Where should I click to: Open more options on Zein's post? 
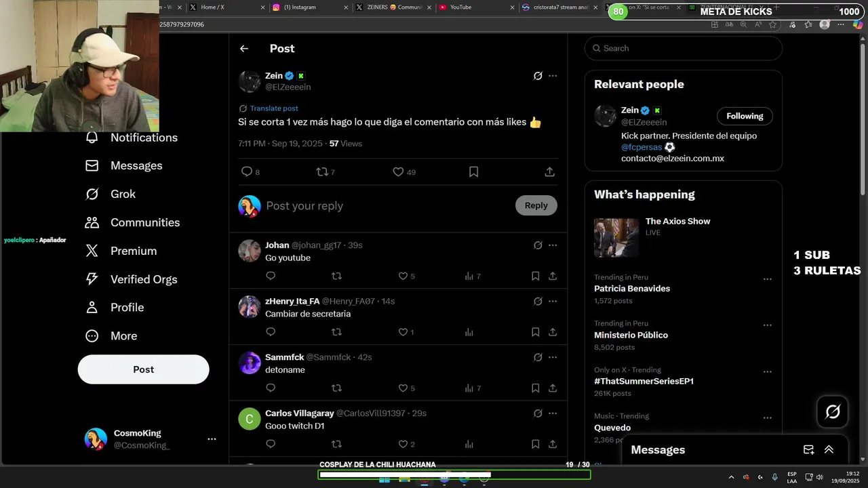pos(553,76)
